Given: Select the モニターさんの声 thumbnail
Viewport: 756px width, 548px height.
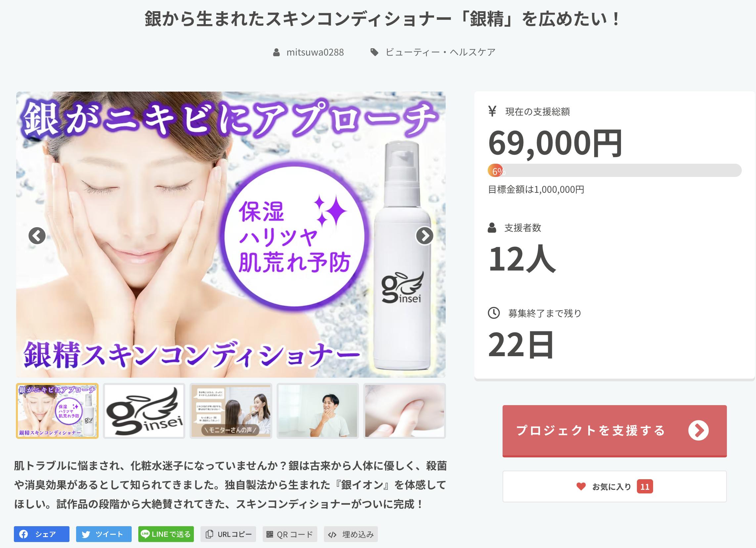Looking at the screenshot, I should point(231,411).
